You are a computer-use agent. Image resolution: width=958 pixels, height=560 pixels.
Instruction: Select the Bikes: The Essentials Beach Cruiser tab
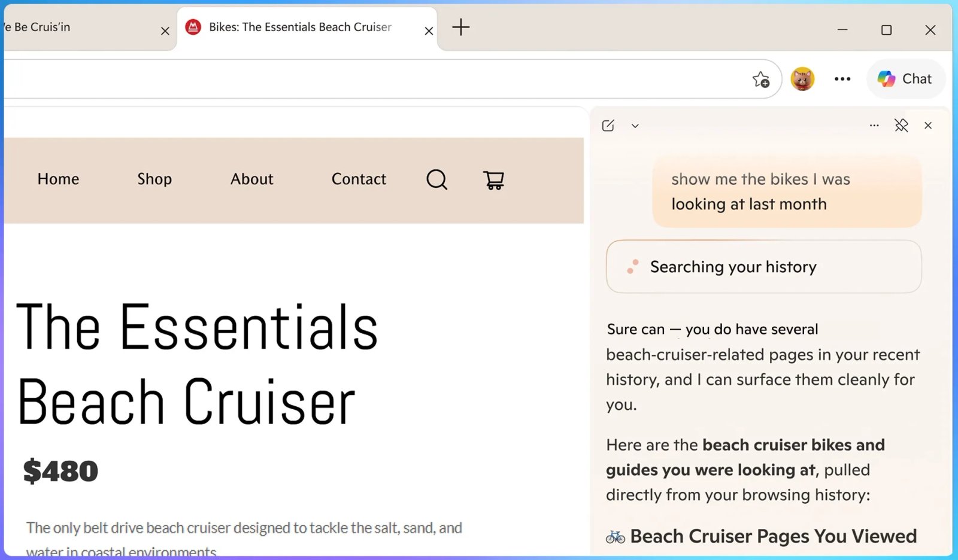click(x=300, y=27)
